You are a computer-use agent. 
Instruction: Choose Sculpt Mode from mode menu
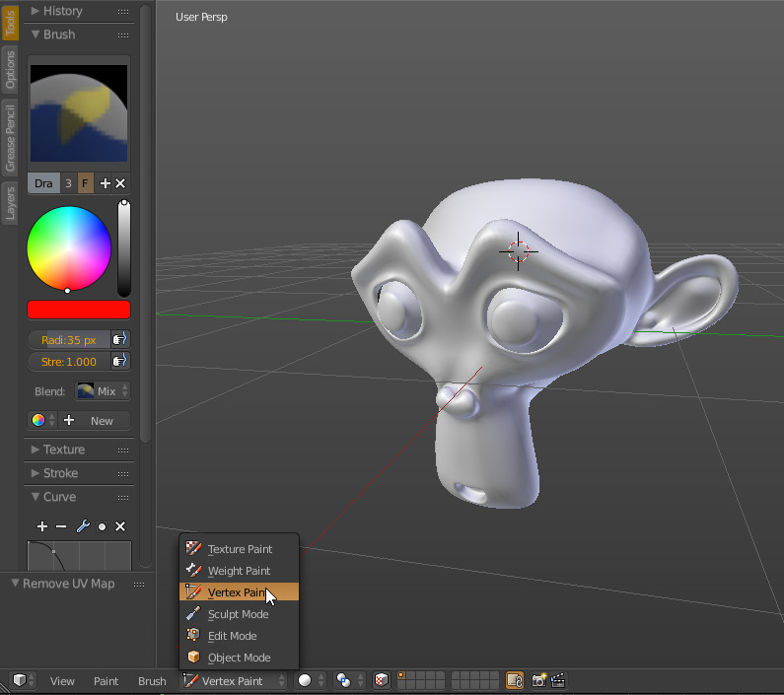239,613
